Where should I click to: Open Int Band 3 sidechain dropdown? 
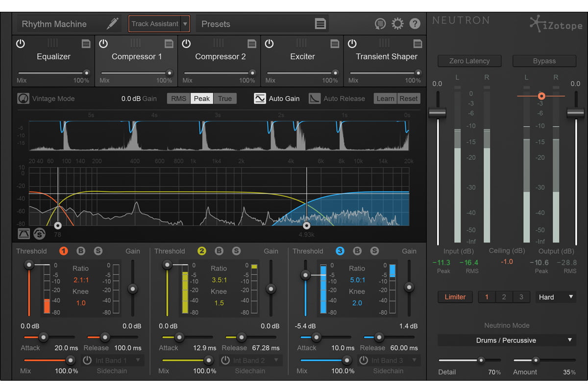pos(395,360)
